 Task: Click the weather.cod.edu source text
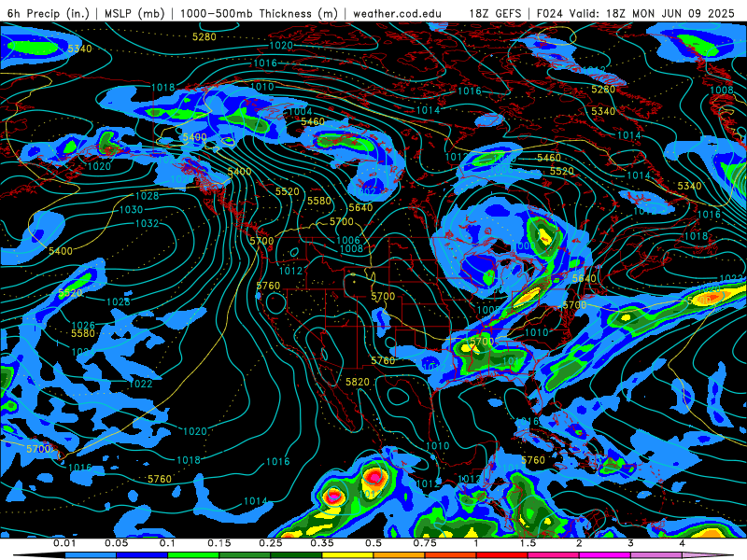[x=398, y=13]
